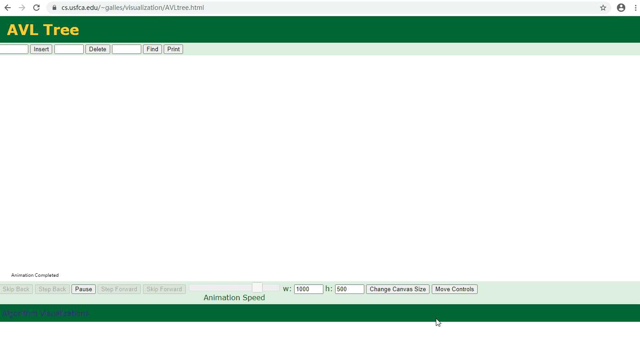Click the canvas height field
The image size is (640, 364).
(x=349, y=289)
